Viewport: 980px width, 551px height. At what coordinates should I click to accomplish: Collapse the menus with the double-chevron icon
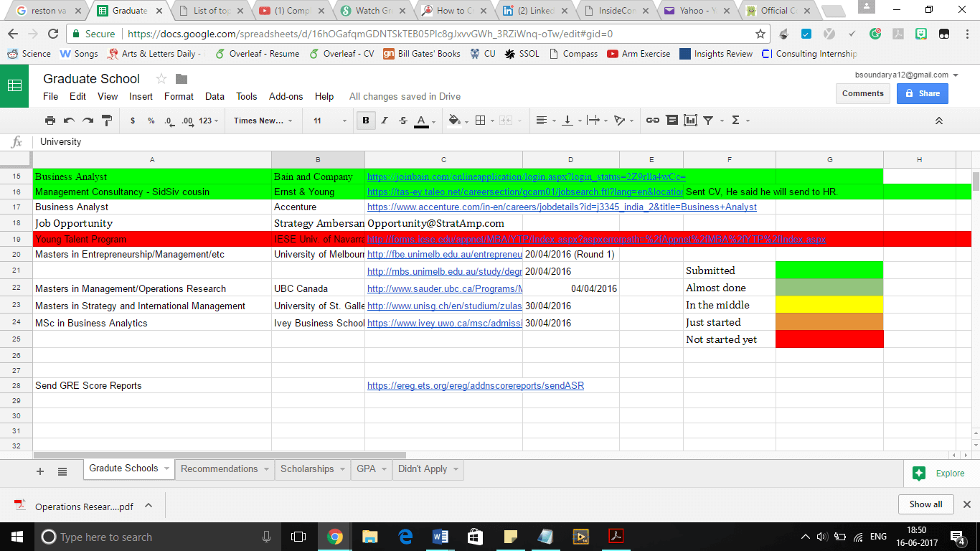[x=939, y=121]
